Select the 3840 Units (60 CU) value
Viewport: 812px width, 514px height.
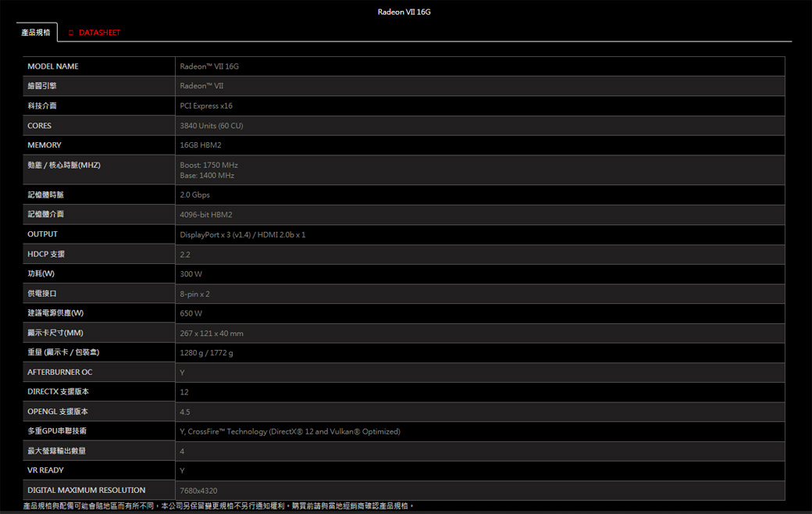(212, 126)
